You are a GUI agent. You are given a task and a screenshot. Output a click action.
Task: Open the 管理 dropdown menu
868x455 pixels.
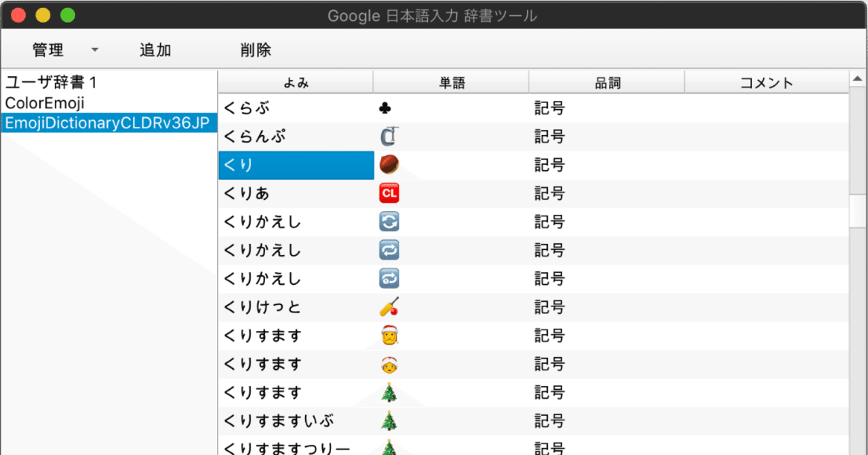coord(65,50)
